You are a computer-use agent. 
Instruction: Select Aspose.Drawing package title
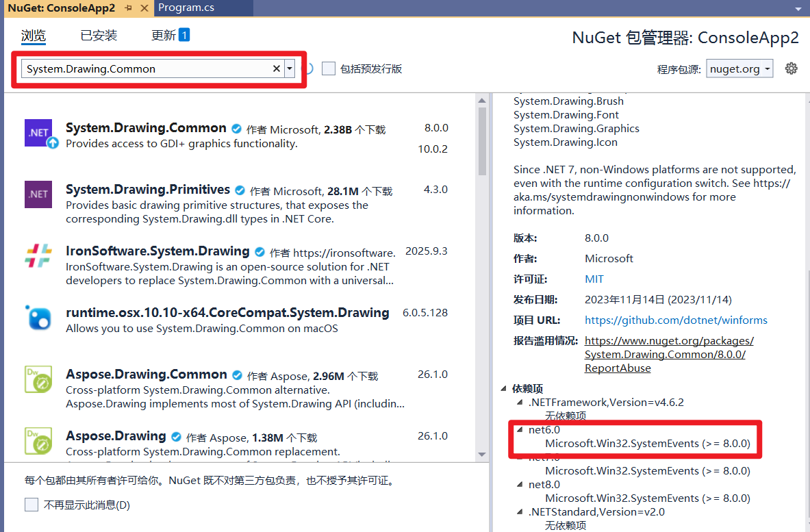pyautogui.click(x=116, y=436)
